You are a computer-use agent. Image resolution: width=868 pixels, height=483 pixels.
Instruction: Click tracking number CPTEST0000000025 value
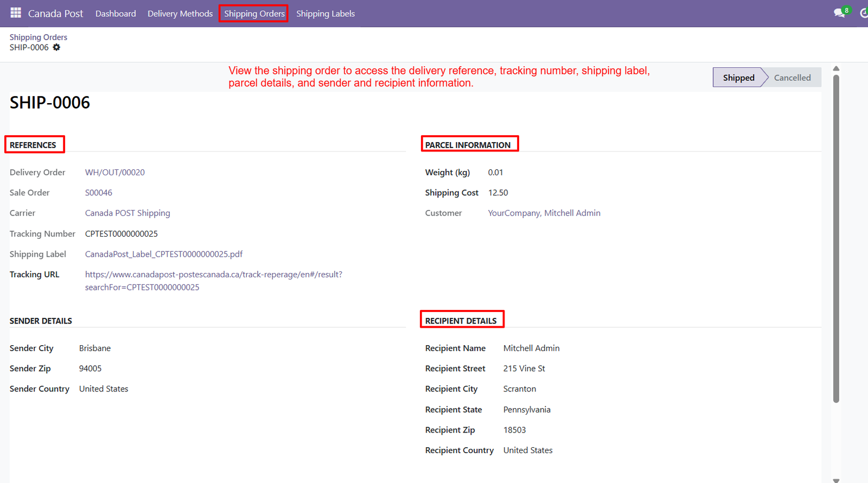click(x=122, y=234)
